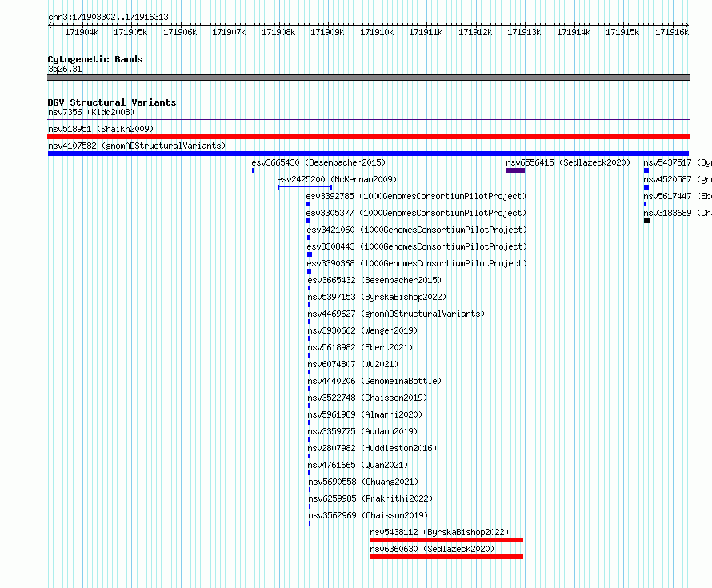Click the 3q26.31 band label

(x=65, y=69)
